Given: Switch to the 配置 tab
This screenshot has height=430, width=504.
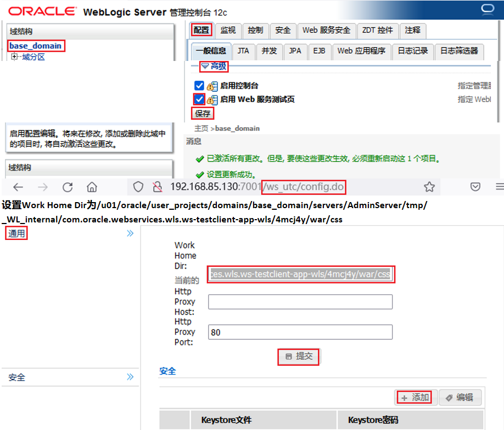Looking at the screenshot, I should click(x=201, y=30).
